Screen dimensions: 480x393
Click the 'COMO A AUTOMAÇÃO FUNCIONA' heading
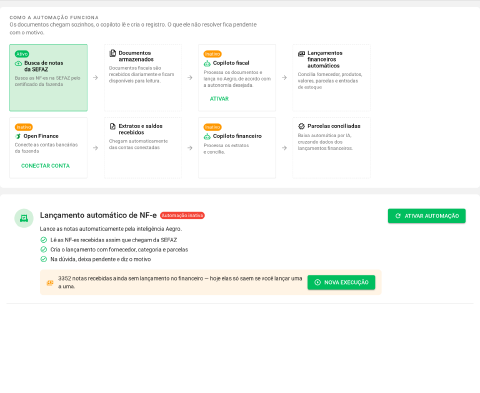coord(54,17)
